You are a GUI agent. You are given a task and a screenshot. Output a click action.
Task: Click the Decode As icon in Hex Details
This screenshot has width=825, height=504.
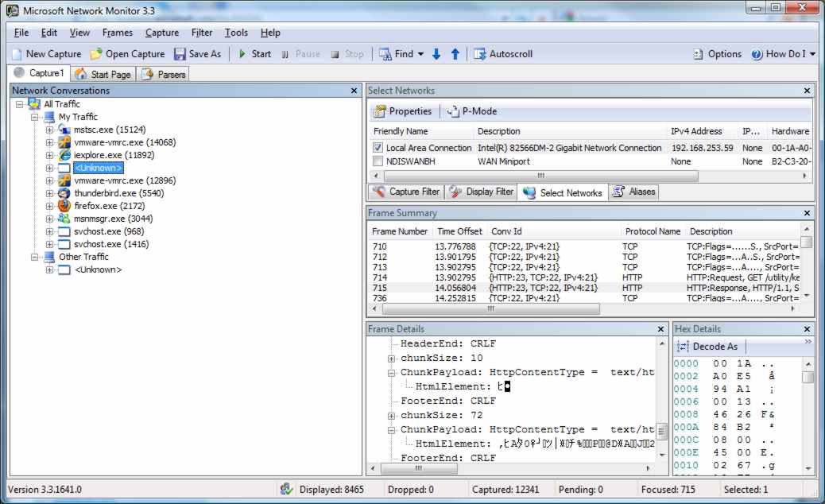point(683,347)
